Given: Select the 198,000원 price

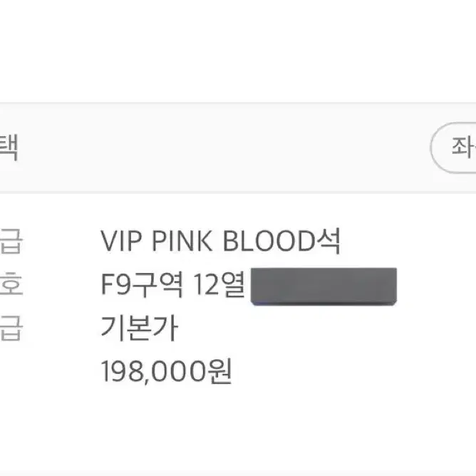Looking at the screenshot, I should click(x=166, y=371).
